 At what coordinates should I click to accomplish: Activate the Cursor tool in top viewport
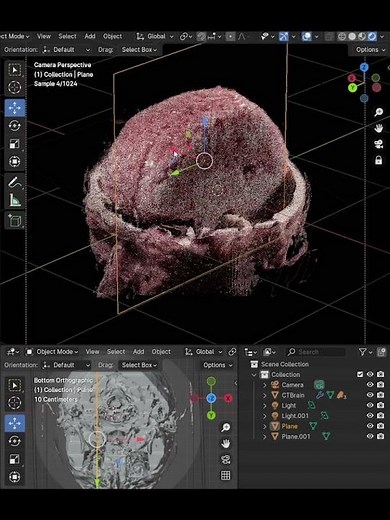point(14,88)
